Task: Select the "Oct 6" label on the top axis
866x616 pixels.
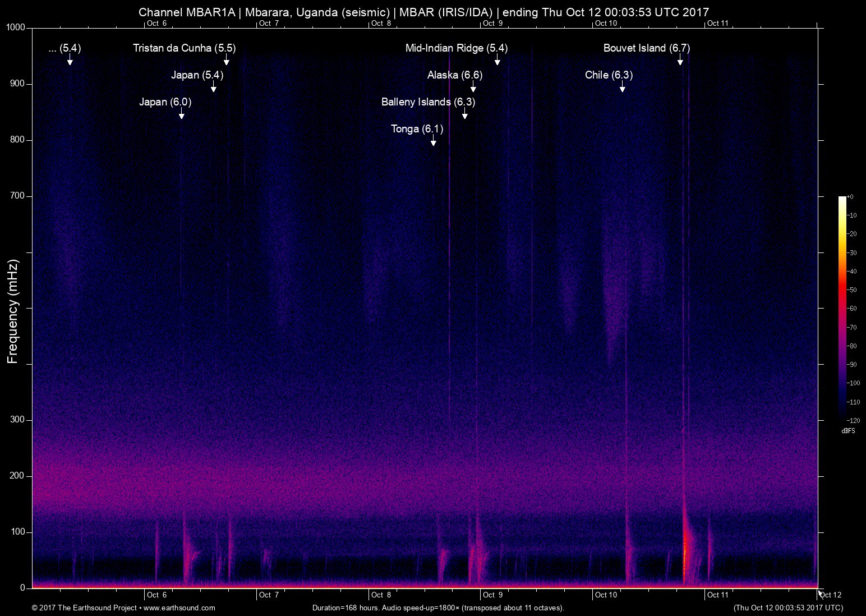Action: pyautogui.click(x=157, y=24)
